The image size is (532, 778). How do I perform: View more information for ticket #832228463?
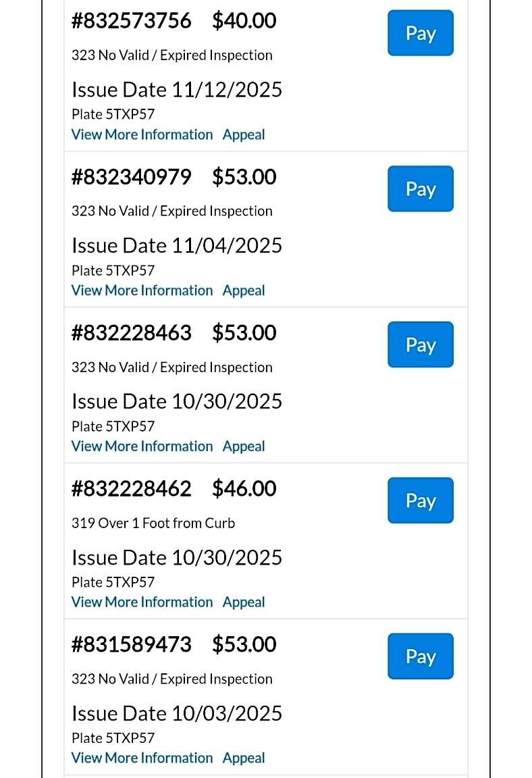[x=142, y=446]
